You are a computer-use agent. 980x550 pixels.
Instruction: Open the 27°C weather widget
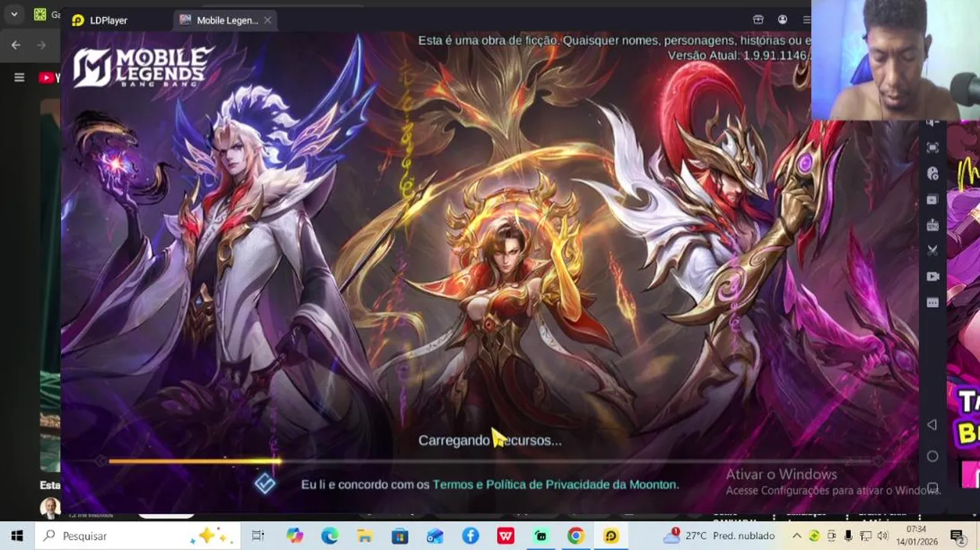click(x=719, y=535)
